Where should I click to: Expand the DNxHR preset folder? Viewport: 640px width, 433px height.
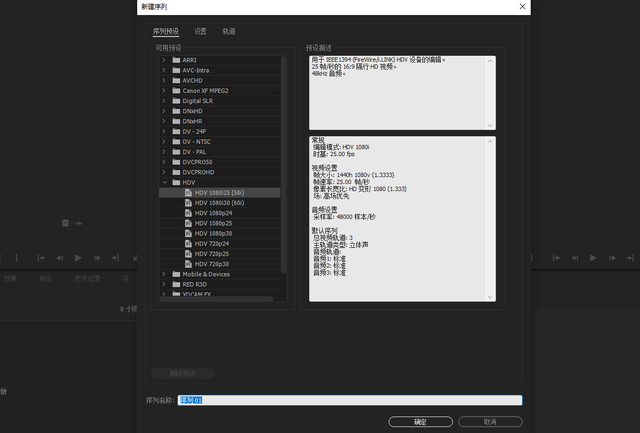click(164, 121)
